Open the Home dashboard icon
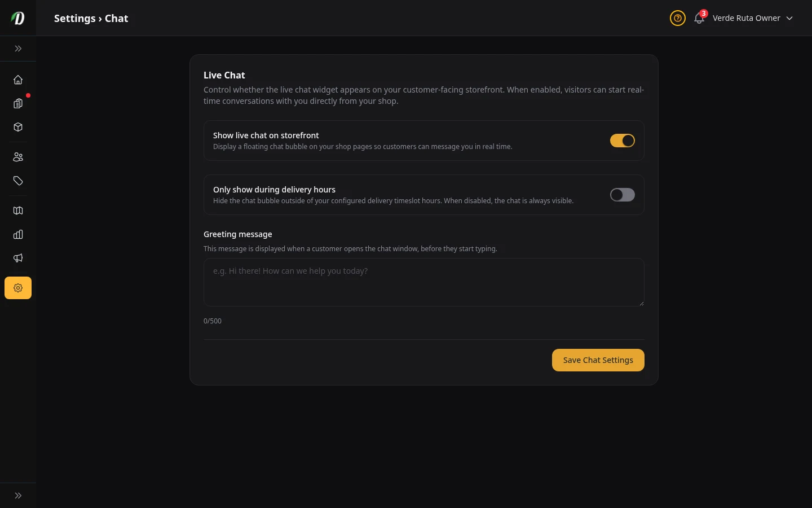The height and width of the screenshot is (508, 812). pos(18,80)
